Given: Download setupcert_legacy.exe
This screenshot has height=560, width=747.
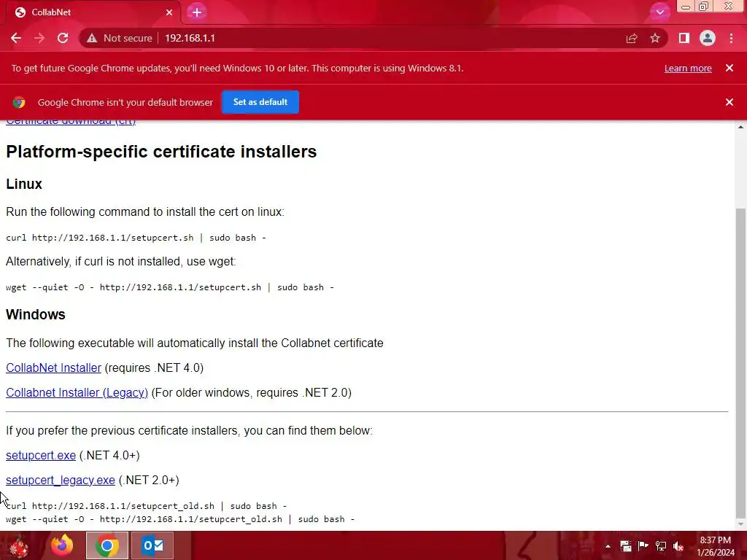Looking at the screenshot, I should click(x=61, y=480).
